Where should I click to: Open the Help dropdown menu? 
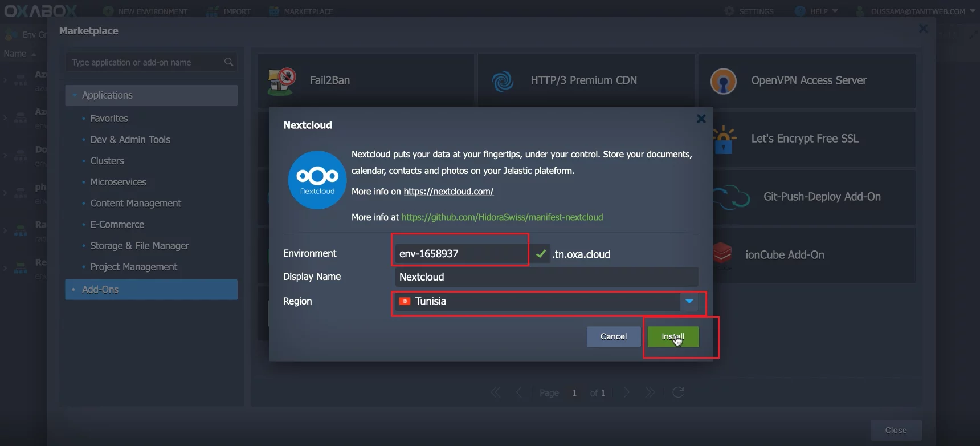pos(816,11)
